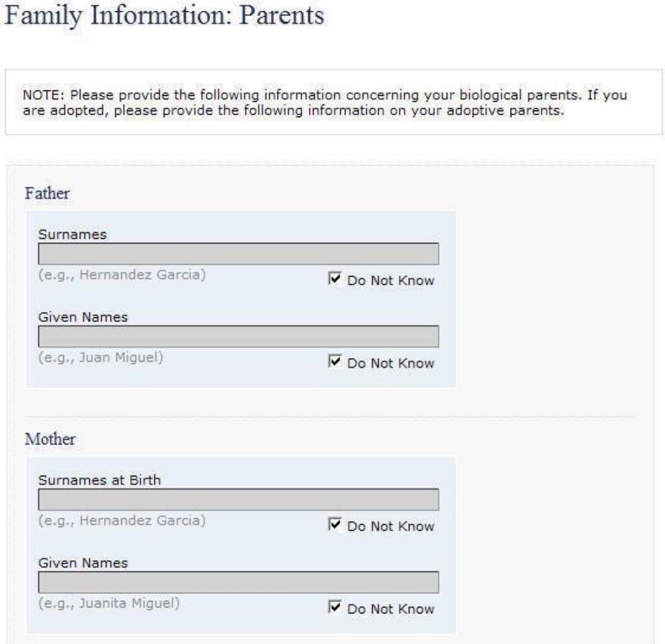The image size is (665, 644).
Task: Click the Juanita Miguel example hint text
Action: [x=109, y=603]
